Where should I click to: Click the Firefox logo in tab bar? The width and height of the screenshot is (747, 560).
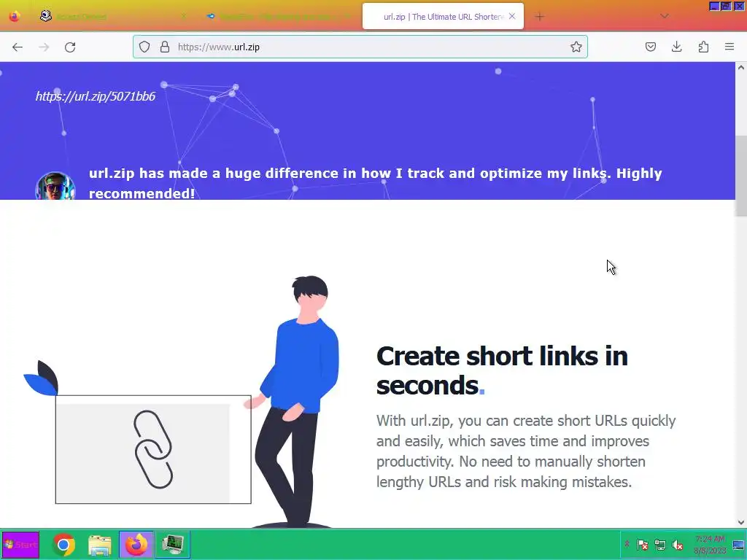[x=15, y=16]
